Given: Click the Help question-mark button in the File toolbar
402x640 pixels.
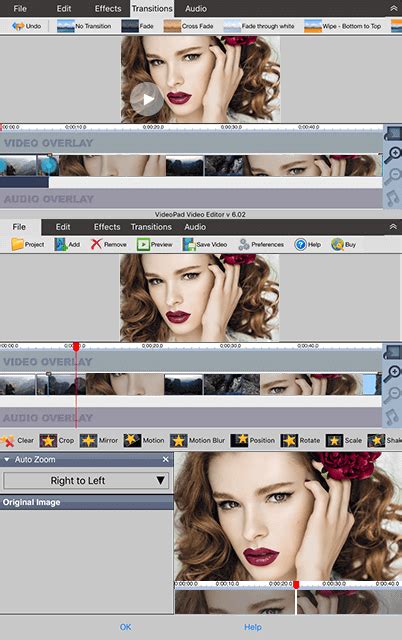Looking at the screenshot, I should tap(308, 244).
